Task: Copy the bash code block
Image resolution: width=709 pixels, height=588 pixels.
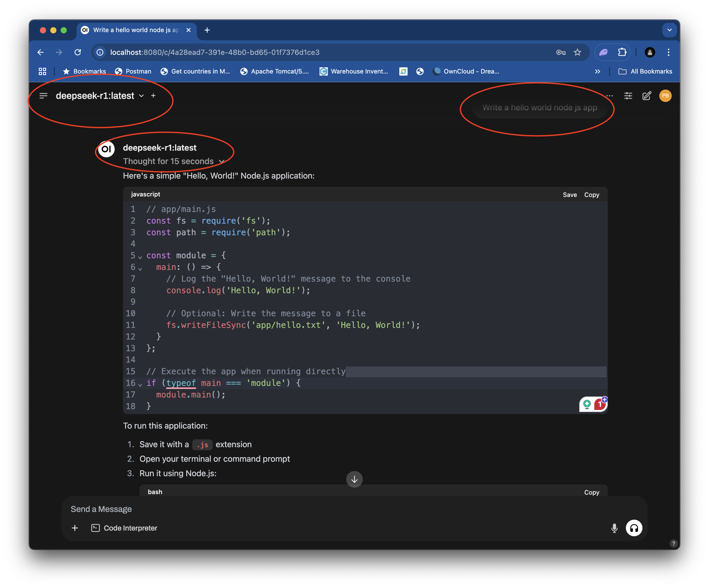Action: tap(591, 492)
